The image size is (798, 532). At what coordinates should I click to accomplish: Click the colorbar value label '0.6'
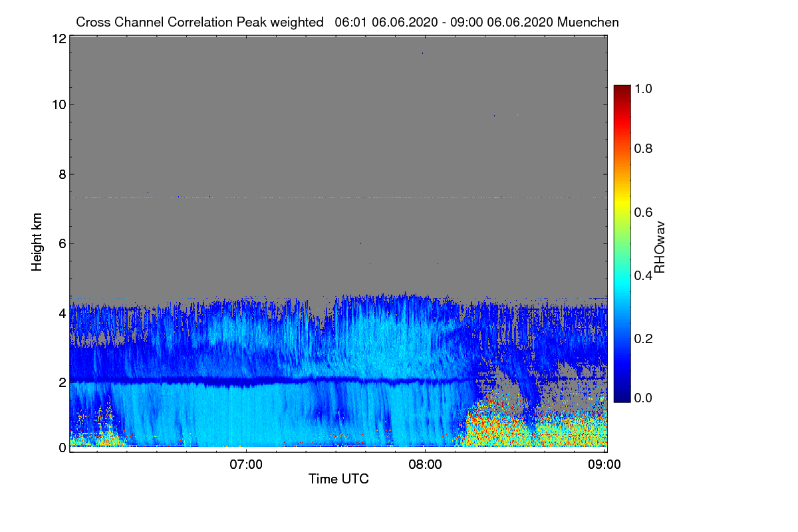pyautogui.click(x=643, y=212)
